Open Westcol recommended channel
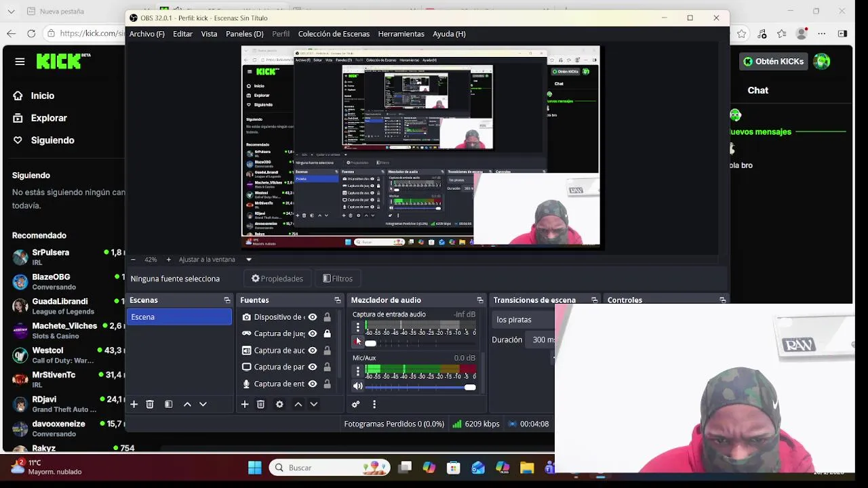Image resolution: width=868 pixels, height=488 pixels. [x=68, y=355]
